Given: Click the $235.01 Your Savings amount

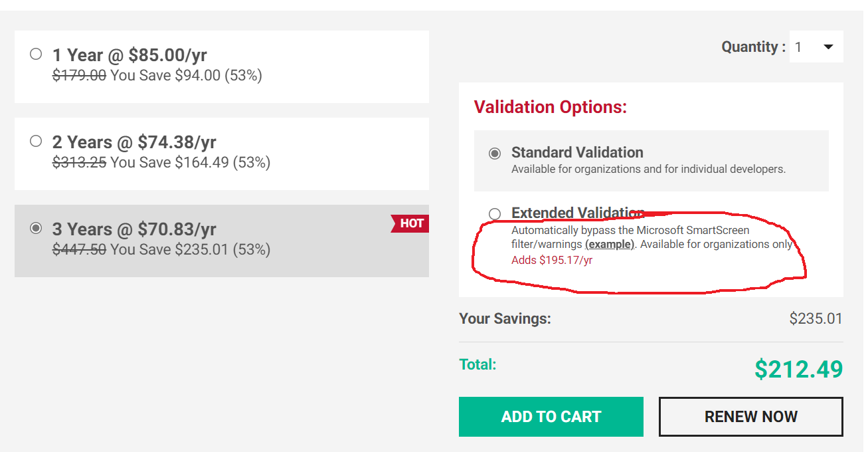Looking at the screenshot, I should point(816,318).
